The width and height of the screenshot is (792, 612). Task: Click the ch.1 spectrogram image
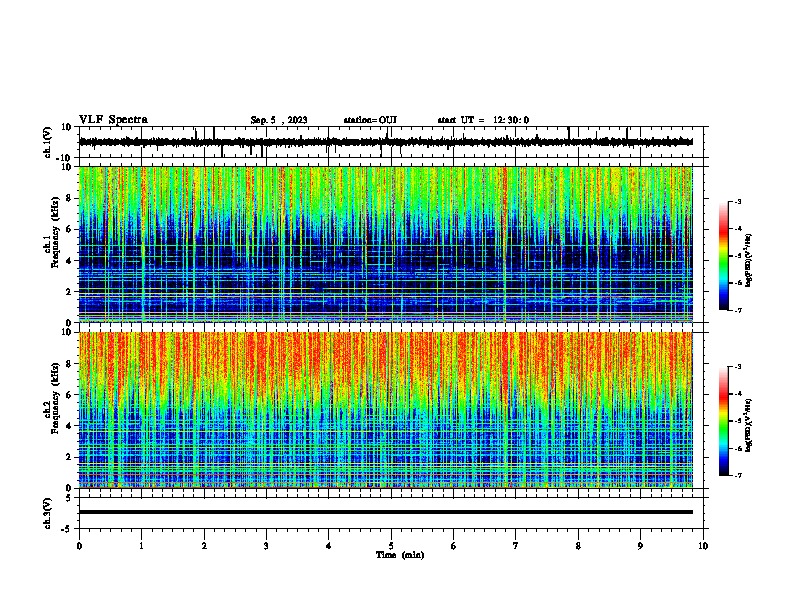pos(386,244)
